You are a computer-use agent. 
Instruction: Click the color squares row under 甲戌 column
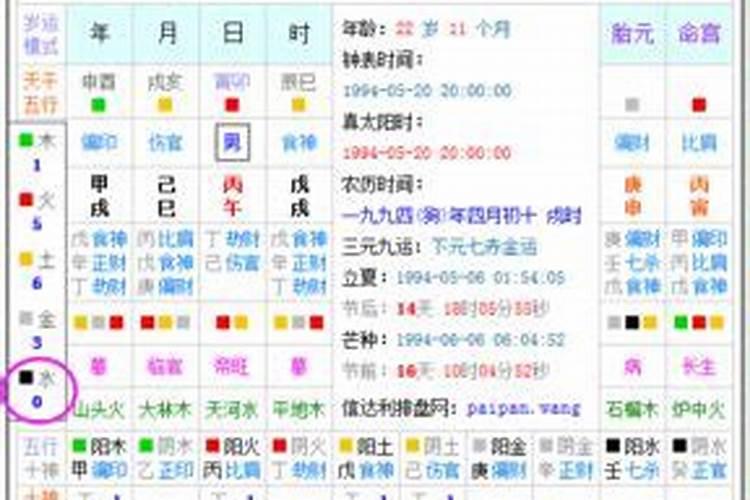click(x=99, y=323)
